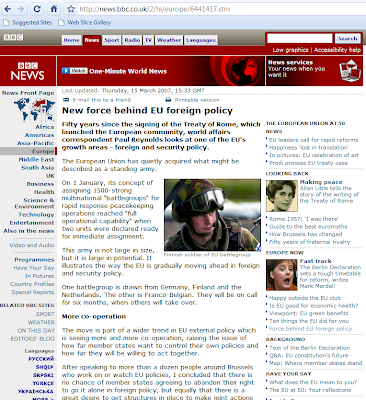Open Text of the Berlin Declaration
Screen dimensions: 366x400
(309, 348)
